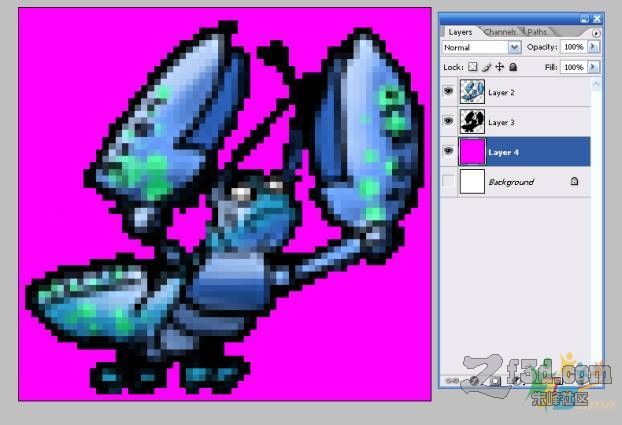Screen dimensions: 622x425
Task: Click the Fill label
Action: tap(551, 67)
